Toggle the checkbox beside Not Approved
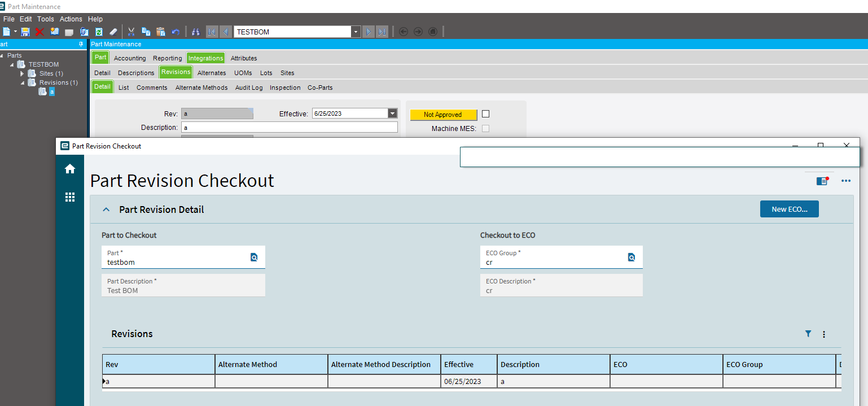The width and height of the screenshot is (868, 406). (x=485, y=113)
